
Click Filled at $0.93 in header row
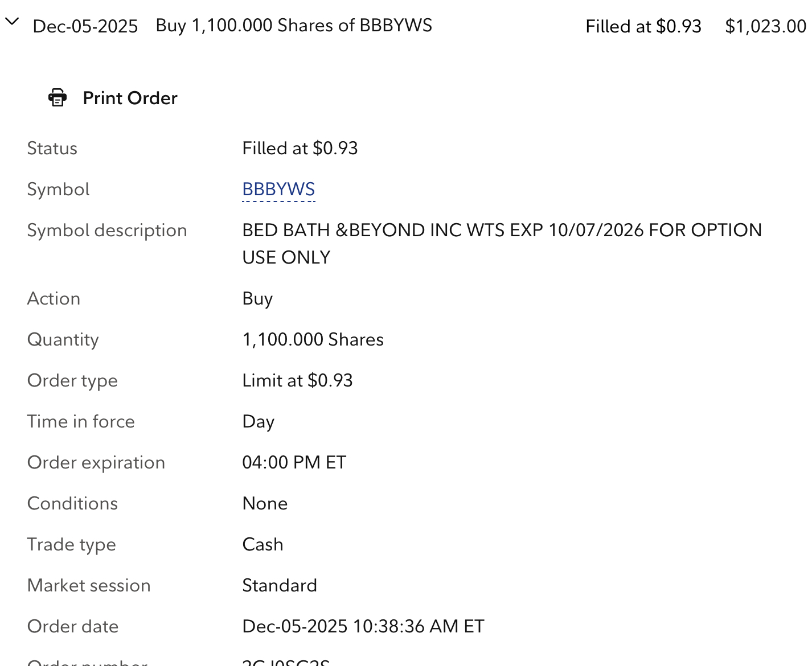[643, 26]
